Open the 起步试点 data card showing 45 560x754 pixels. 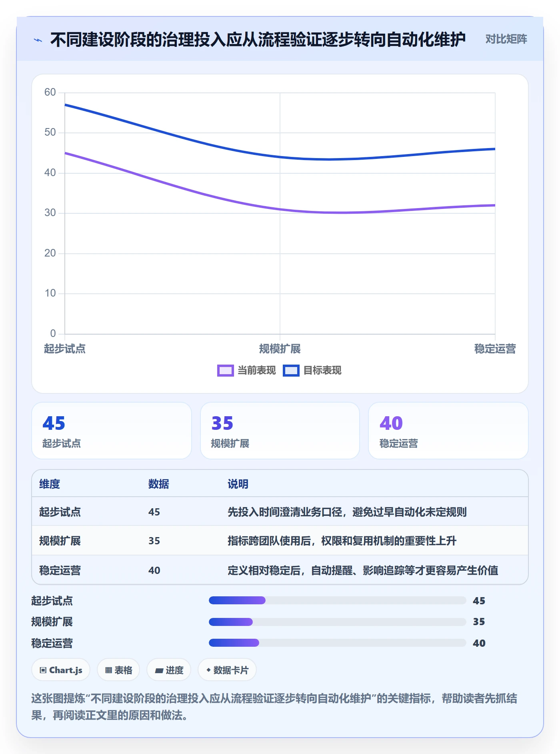coord(112,431)
